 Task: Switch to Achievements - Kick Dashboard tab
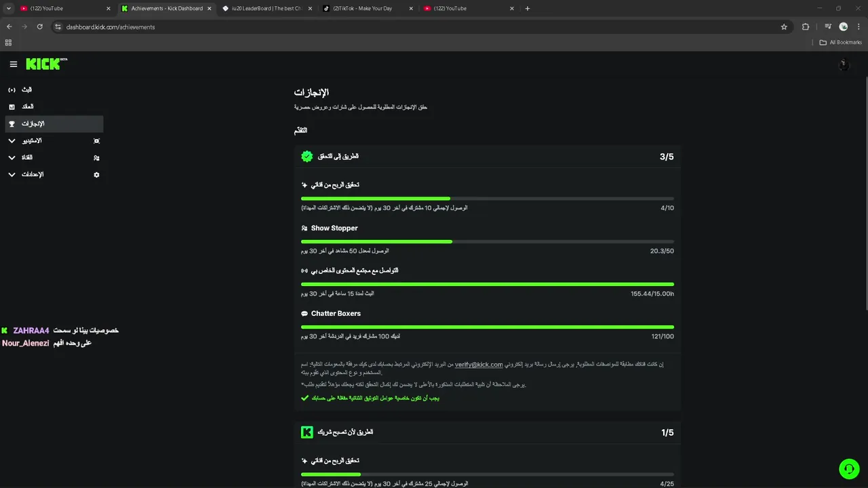[x=167, y=8]
